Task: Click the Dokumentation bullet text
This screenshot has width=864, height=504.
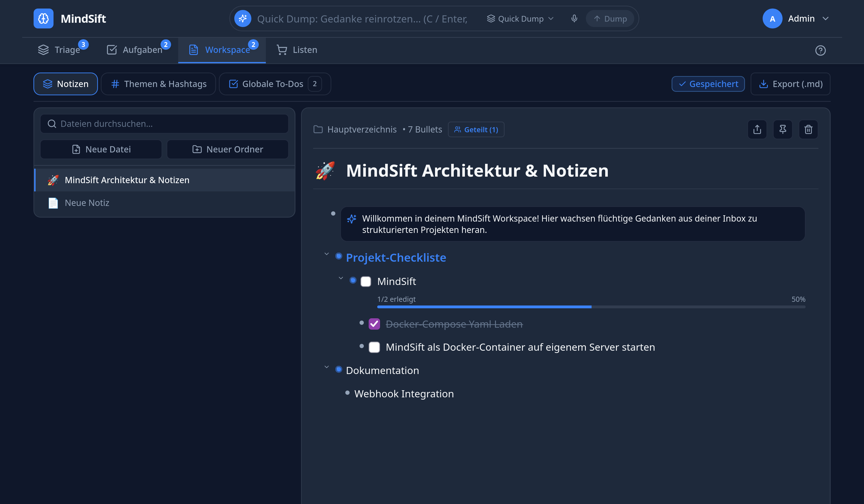Action: [382, 370]
